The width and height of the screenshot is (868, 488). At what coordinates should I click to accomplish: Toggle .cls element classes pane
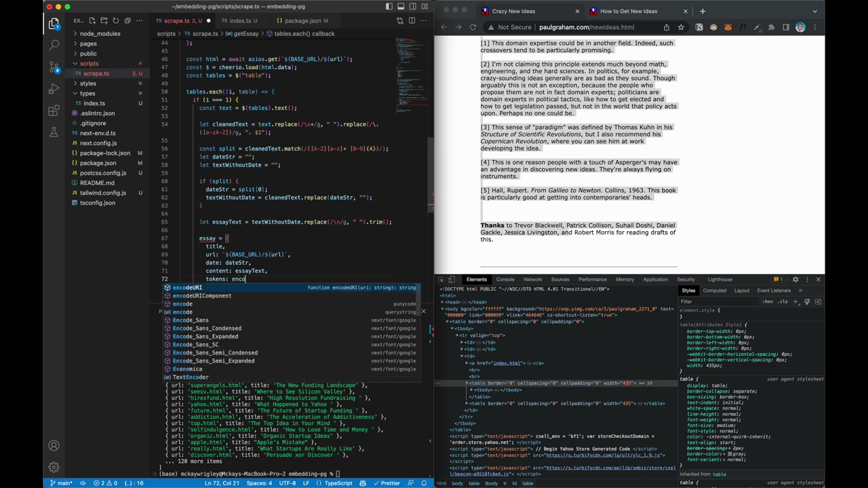click(x=784, y=302)
